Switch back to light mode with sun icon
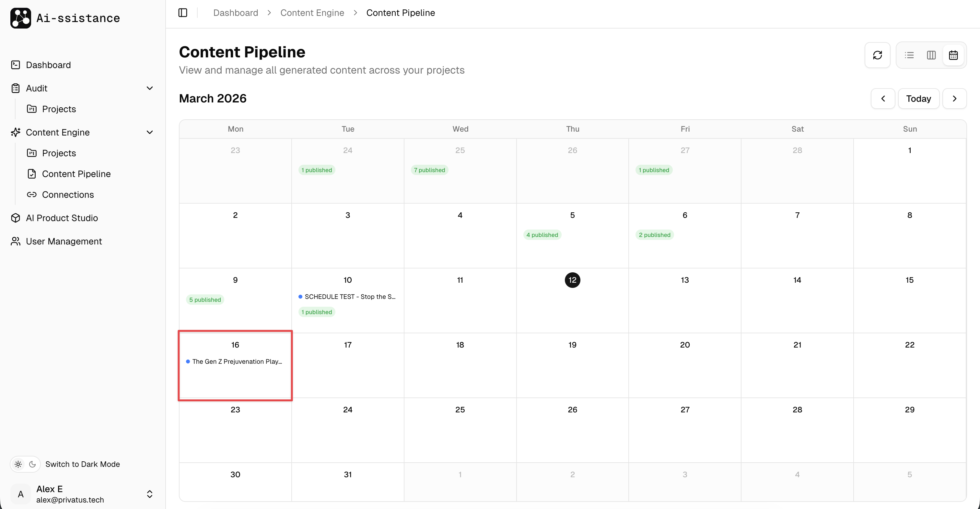980x509 pixels. pyautogui.click(x=17, y=464)
